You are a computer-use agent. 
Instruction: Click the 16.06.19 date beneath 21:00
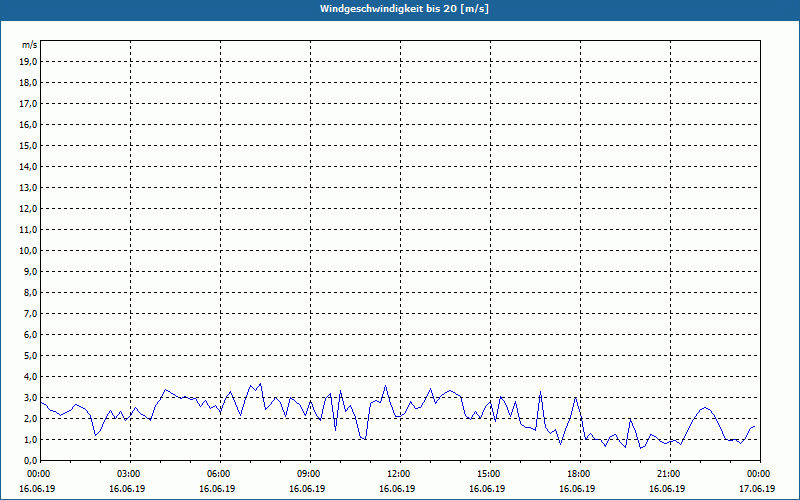[667, 489]
